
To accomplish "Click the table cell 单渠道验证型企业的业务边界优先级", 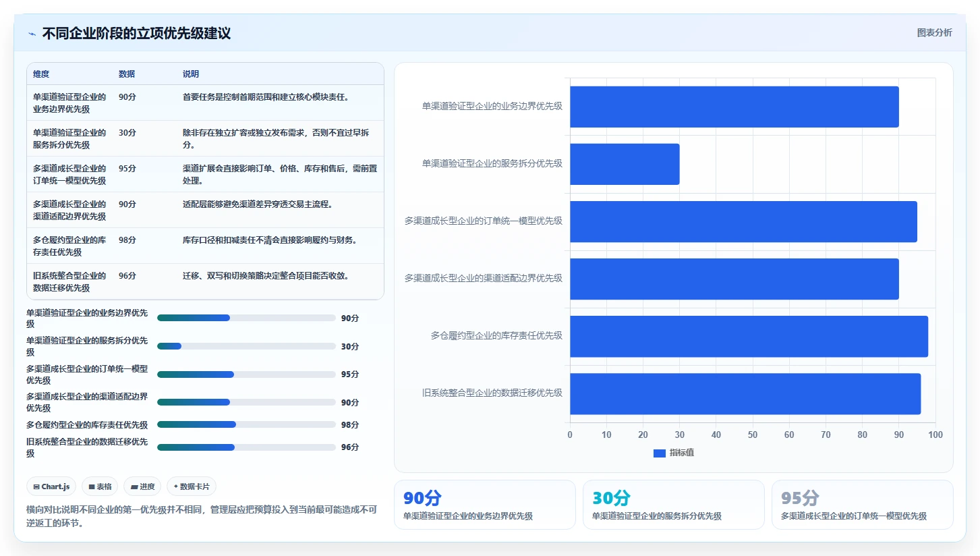I will coord(69,103).
